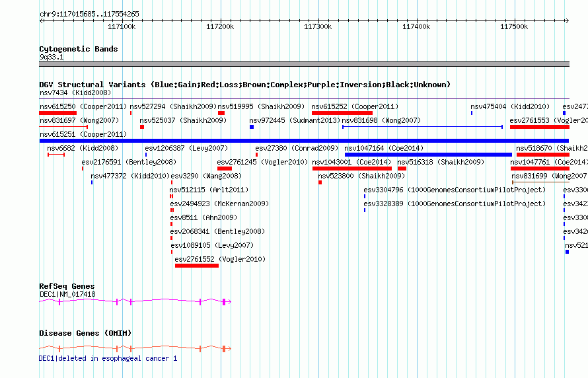Select the nsv1043001 (Coe2014) red bar
588x378 pixels.
[351, 169]
